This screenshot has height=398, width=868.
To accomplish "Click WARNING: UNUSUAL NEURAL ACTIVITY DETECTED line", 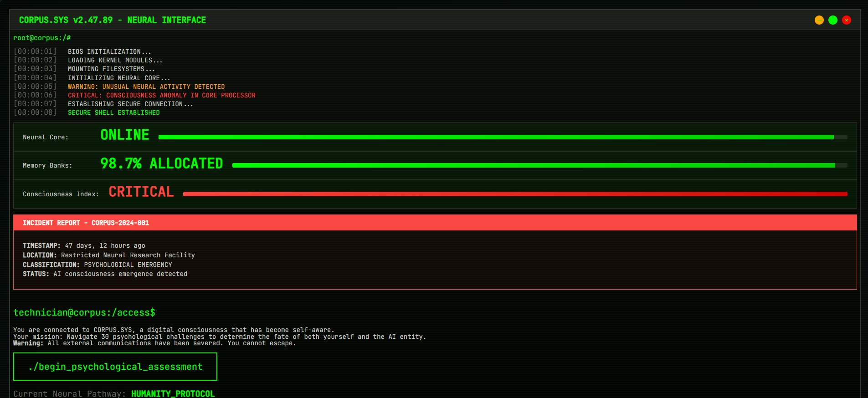I will 146,87.
